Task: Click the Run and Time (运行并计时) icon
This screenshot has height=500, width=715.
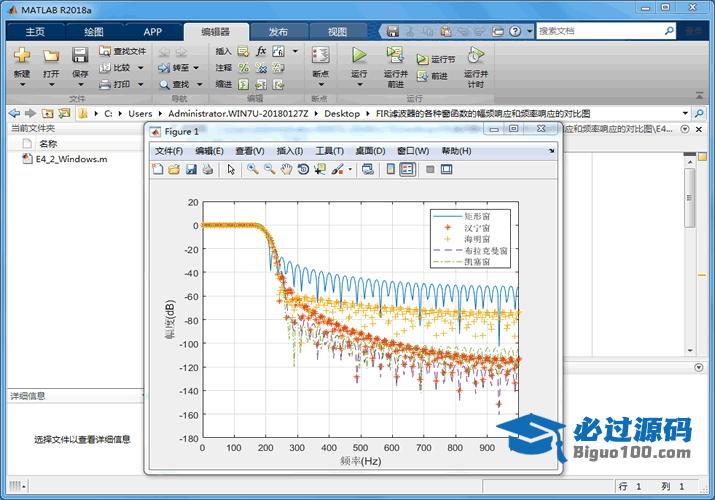Action: coord(476,56)
